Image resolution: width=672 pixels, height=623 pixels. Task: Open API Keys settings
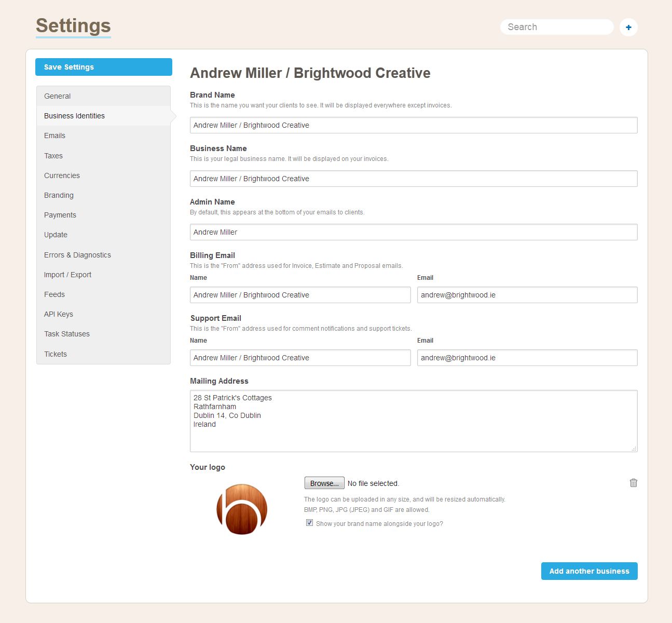click(103, 314)
